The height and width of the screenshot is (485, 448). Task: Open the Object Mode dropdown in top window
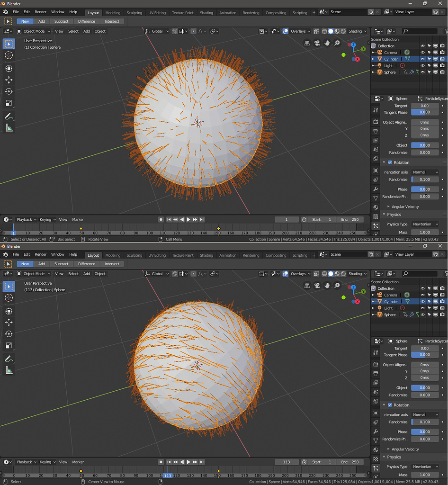click(34, 31)
